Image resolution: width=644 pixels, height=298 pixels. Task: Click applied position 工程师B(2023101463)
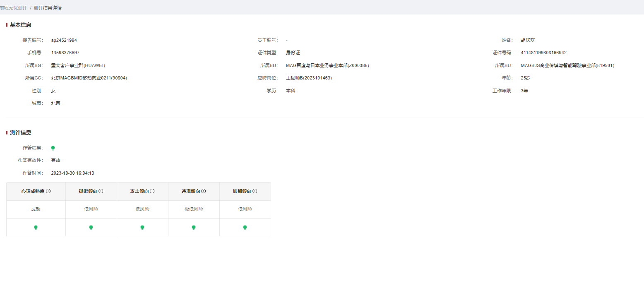(309, 78)
